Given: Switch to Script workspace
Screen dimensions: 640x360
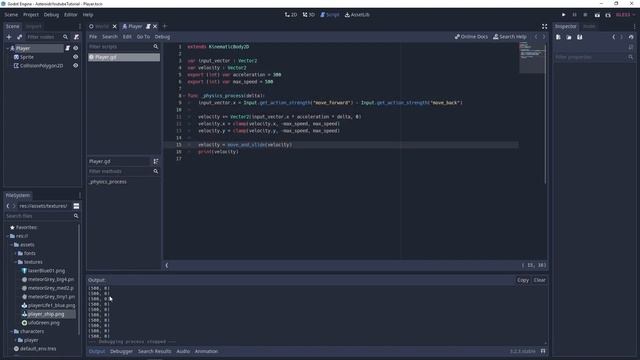Looking at the screenshot, I should (330, 15).
